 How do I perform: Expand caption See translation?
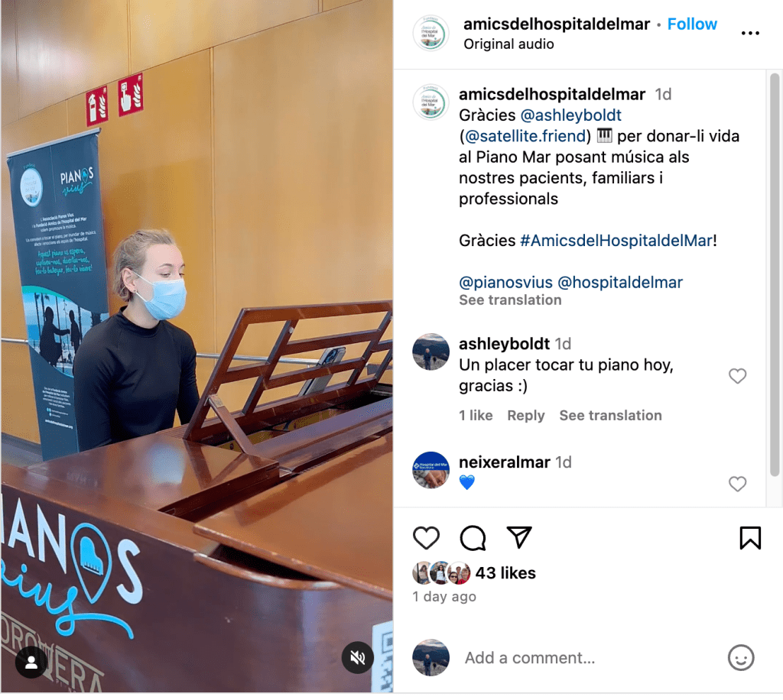[510, 300]
